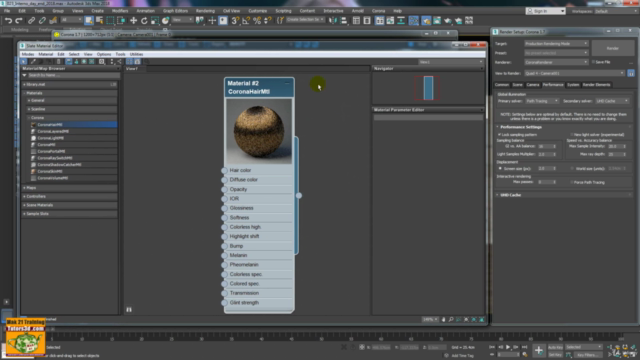Screen dimensions: 640x360
Task: Switch to the Render Elements tab
Action: pyautogui.click(x=596, y=85)
